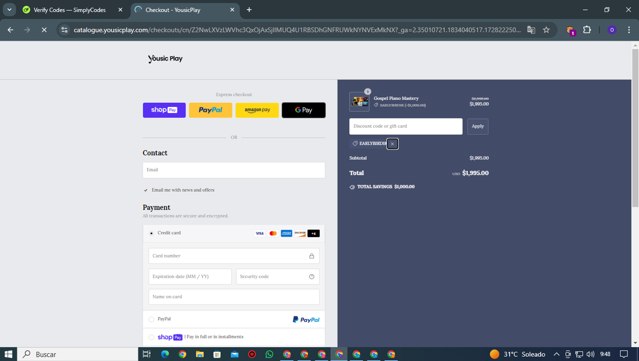The height and width of the screenshot is (361, 639).
Task: Click the Expiration date field
Action: pos(190,276)
